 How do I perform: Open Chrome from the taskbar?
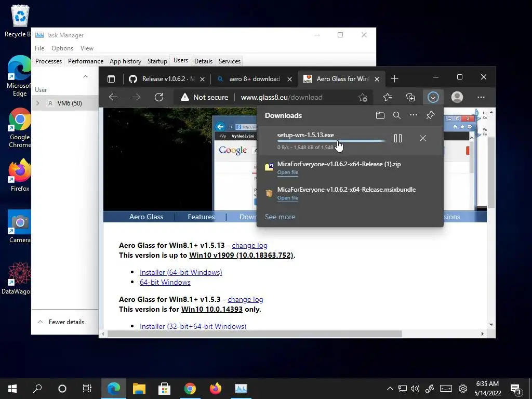pos(190,389)
